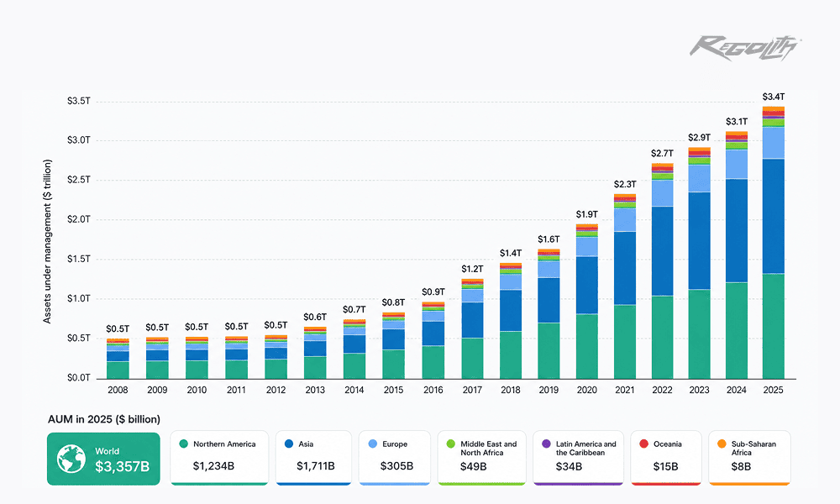Screen dimensions: 840x504
Task: Click the $1.2T total label
Action: tap(472, 269)
